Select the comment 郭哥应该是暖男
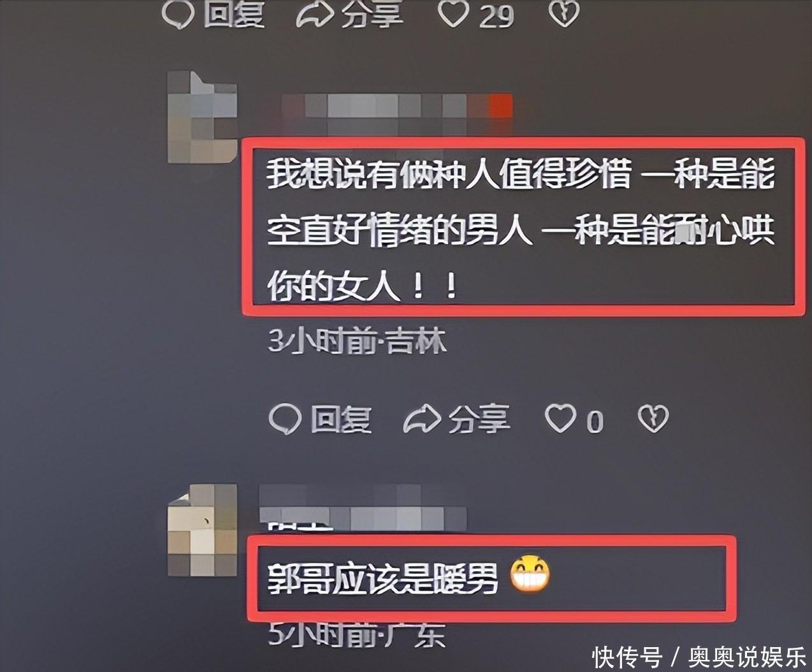The image size is (812, 672). point(382,578)
